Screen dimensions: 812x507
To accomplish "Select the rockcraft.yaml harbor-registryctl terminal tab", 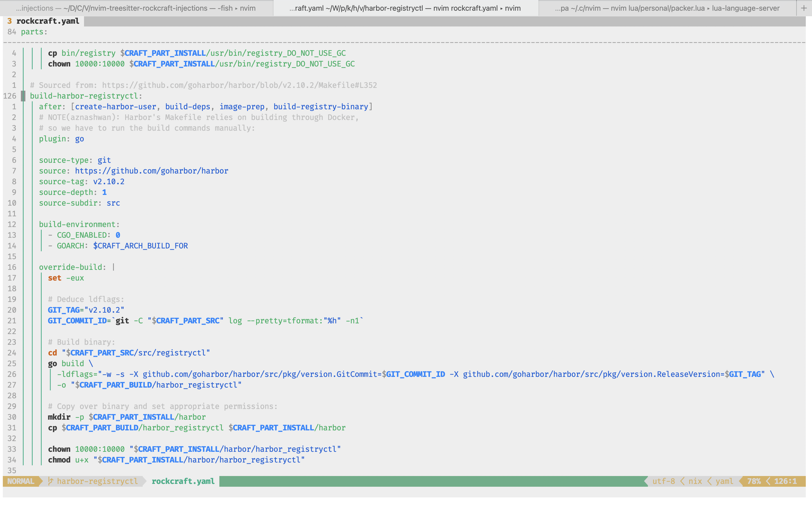I will (x=405, y=8).
